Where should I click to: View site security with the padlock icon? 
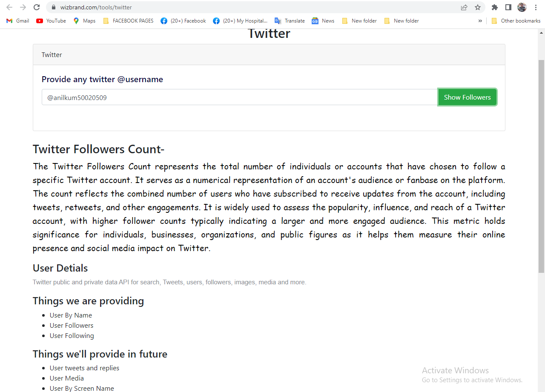click(x=53, y=7)
